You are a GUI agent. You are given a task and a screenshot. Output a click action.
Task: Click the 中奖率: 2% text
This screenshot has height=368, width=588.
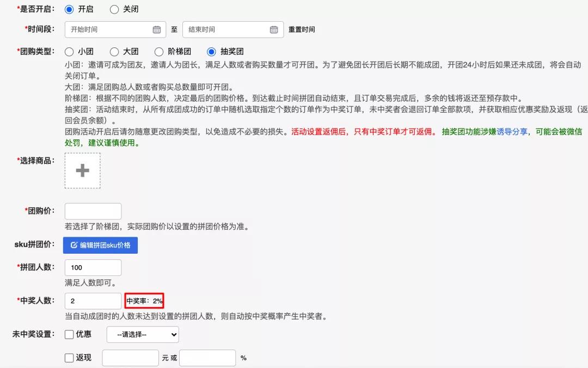[144, 301]
